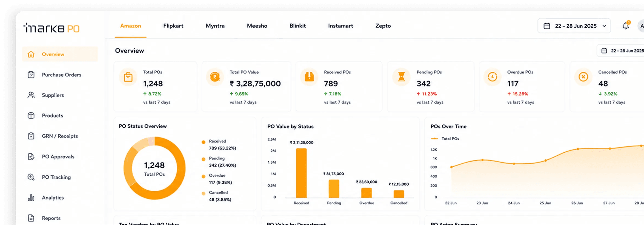Switch to the Flipkart tab
The image size is (644, 225).
pos(173,26)
